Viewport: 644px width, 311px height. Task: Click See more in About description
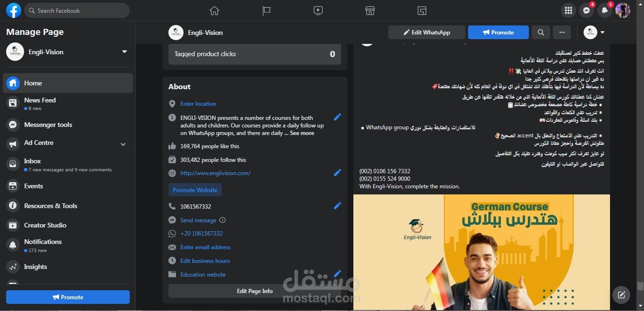302,133
